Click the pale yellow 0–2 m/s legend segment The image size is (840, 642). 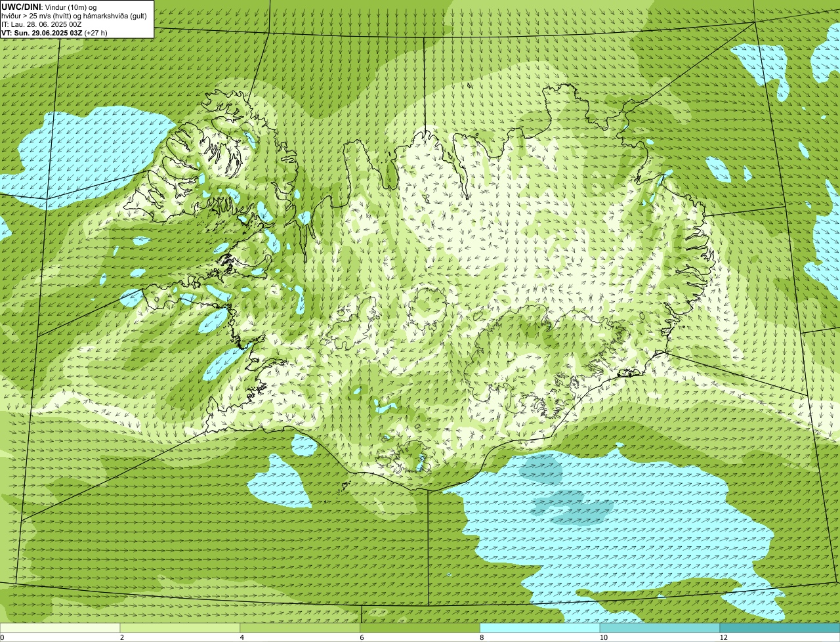pos(60,628)
